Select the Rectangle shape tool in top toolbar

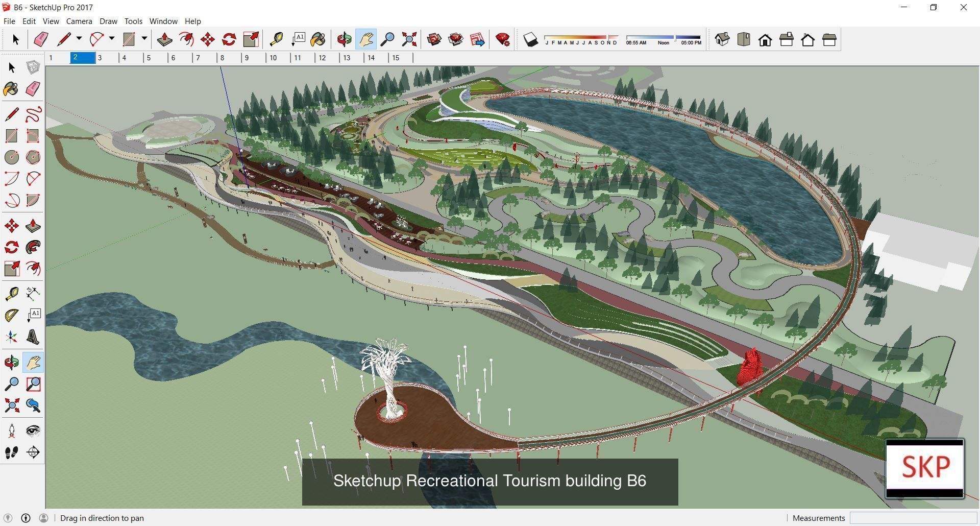click(x=129, y=39)
